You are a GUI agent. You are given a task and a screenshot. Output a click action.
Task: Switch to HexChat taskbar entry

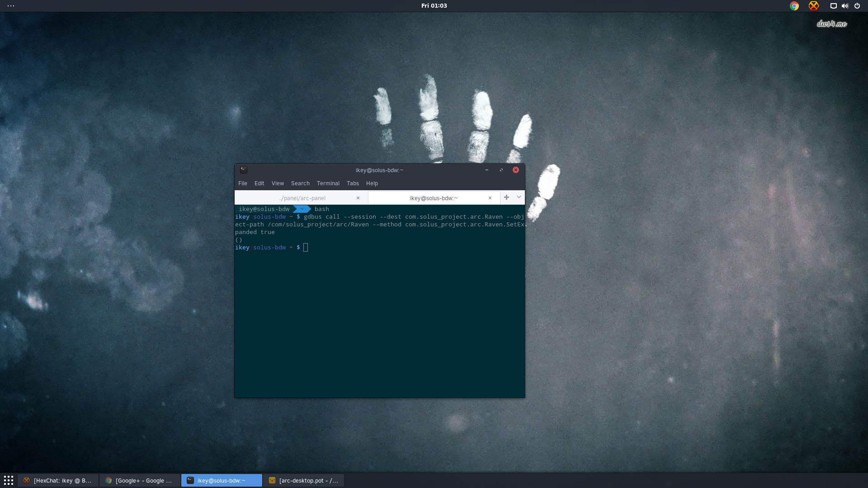point(58,480)
